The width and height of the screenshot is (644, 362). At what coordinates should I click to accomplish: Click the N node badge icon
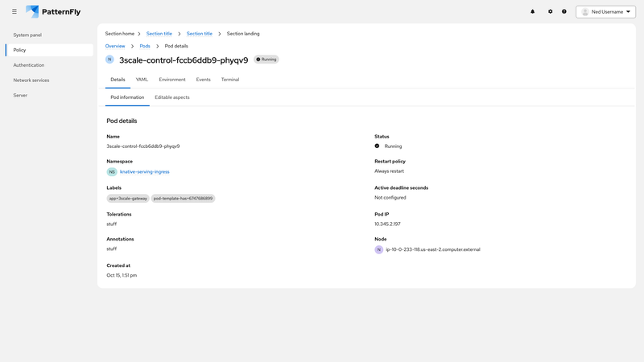(378, 249)
